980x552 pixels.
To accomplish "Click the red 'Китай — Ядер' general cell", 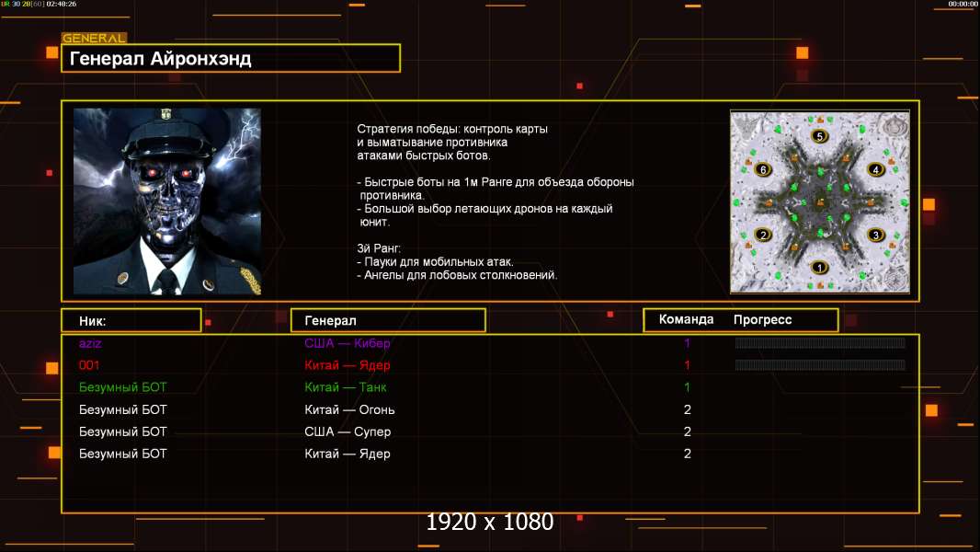I will pos(347,365).
